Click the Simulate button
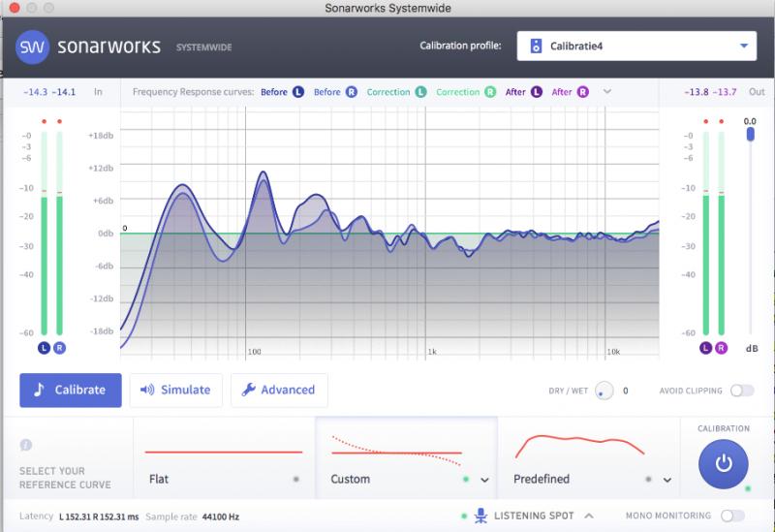This screenshot has width=775, height=532. [176, 391]
